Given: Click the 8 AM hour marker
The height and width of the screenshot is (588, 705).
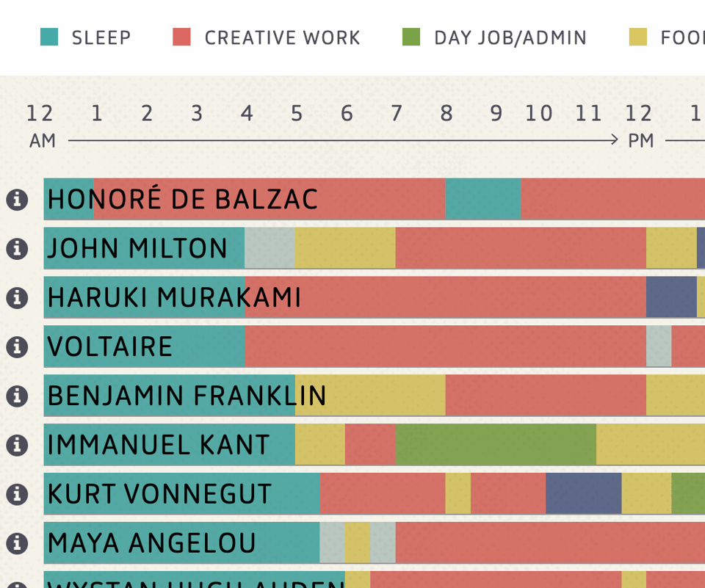Looking at the screenshot, I should click(446, 114).
